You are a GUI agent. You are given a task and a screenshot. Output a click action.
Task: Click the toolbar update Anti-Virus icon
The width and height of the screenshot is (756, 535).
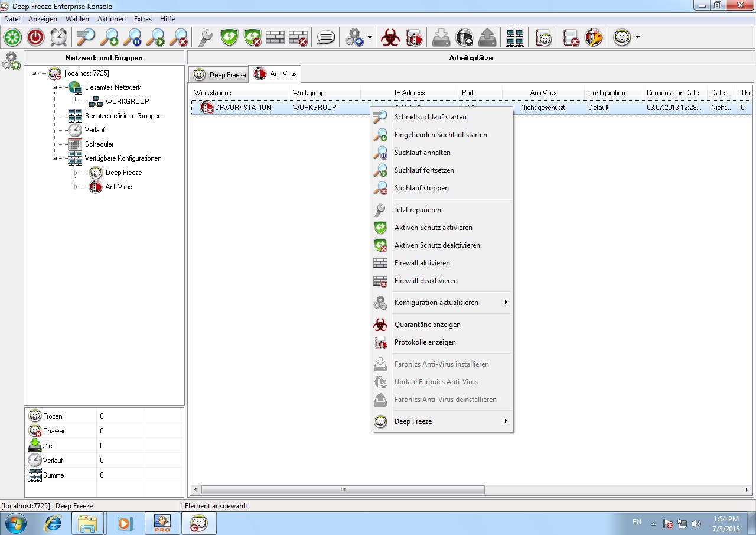point(464,38)
